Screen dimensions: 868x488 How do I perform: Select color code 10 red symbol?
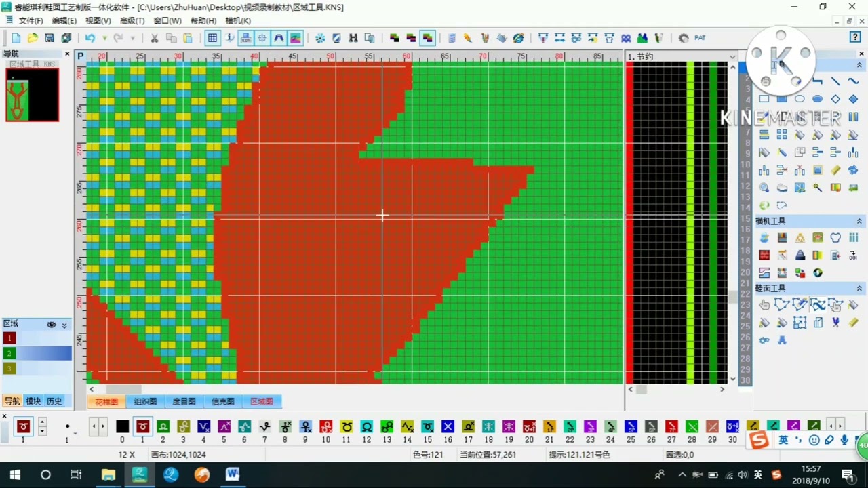click(325, 426)
